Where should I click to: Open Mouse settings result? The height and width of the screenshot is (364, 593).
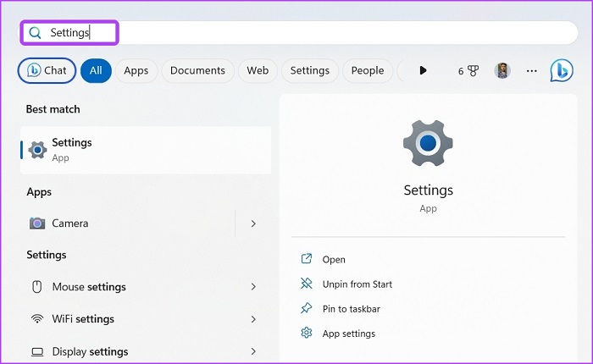pyautogui.click(x=146, y=287)
